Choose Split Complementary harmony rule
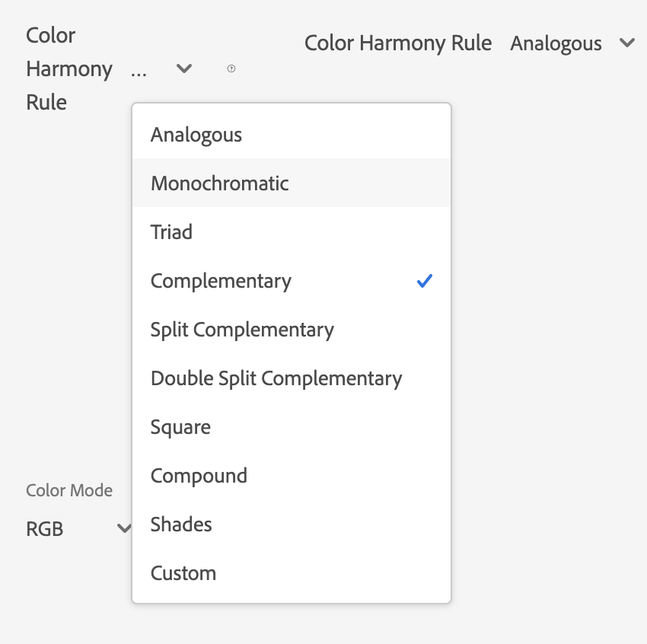The width and height of the screenshot is (647, 644). pos(242,330)
